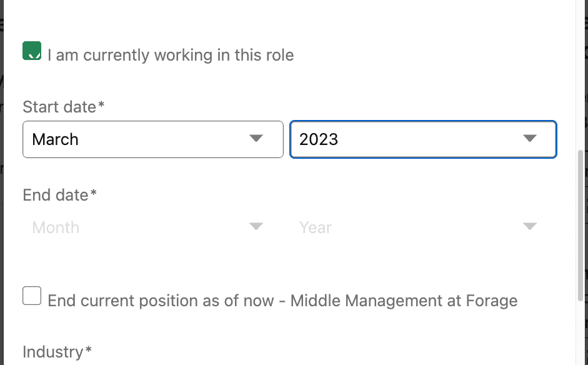Uncheck the currently working in this role checkbox
Screen dimensions: 588x365
[x=32, y=51]
